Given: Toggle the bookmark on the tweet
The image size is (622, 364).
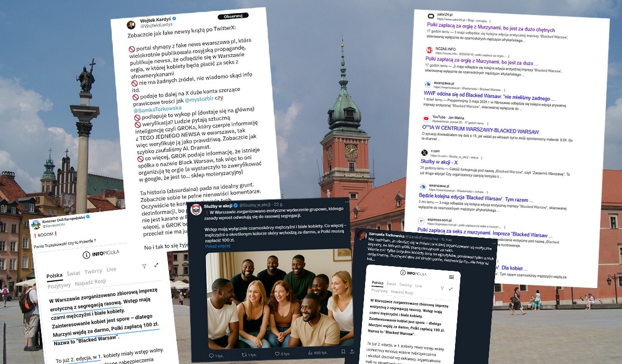Looking at the screenshot, I should point(343,351).
